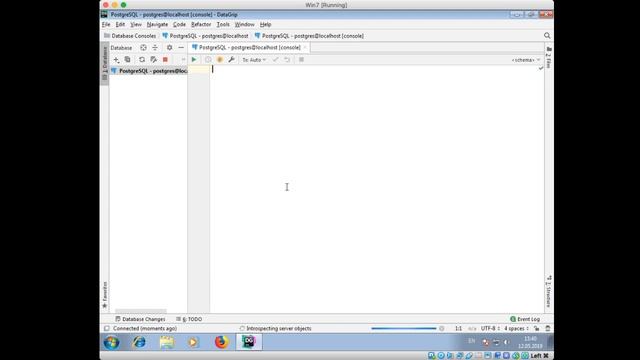Click the read-only lock icon in status bar

coord(536,329)
